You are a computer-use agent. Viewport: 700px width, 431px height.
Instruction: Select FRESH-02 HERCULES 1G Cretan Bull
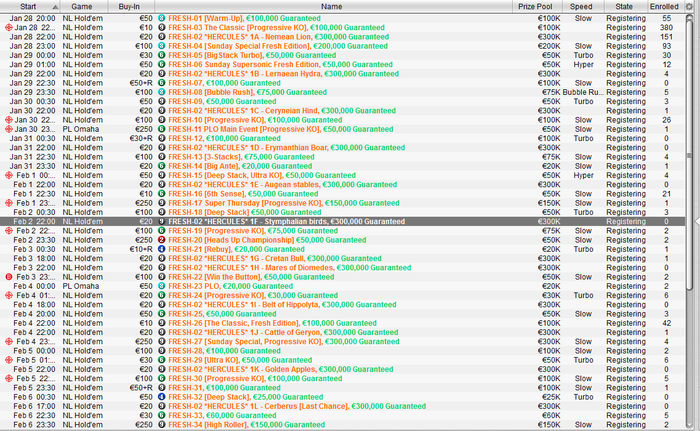[x=342, y=259]
